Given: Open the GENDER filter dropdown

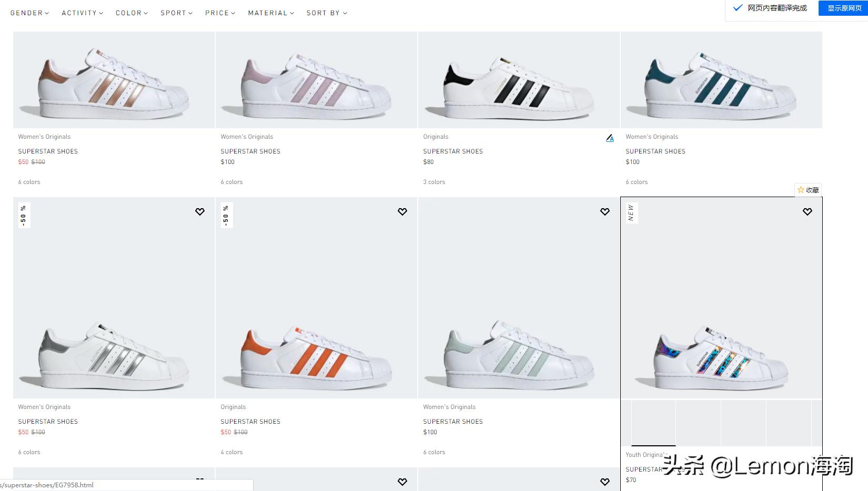Looking at the screenshot, I should coord(29,13).
